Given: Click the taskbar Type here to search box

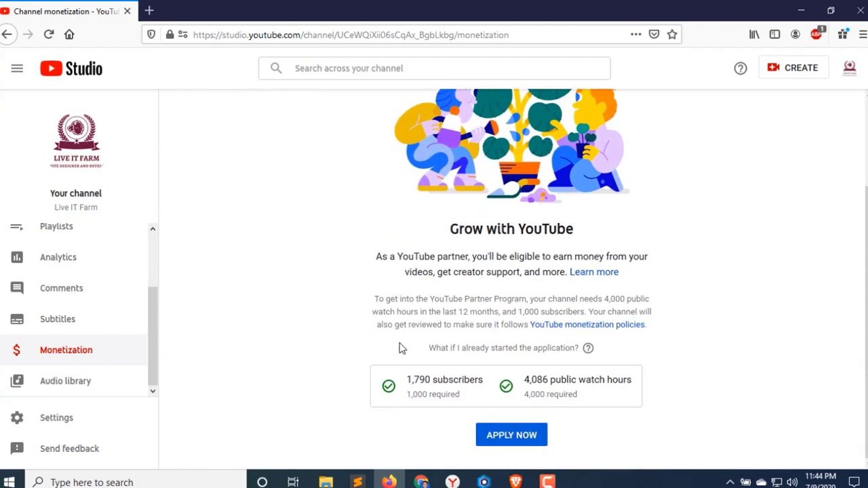Looking at the screenshot, I should [136, 482].
